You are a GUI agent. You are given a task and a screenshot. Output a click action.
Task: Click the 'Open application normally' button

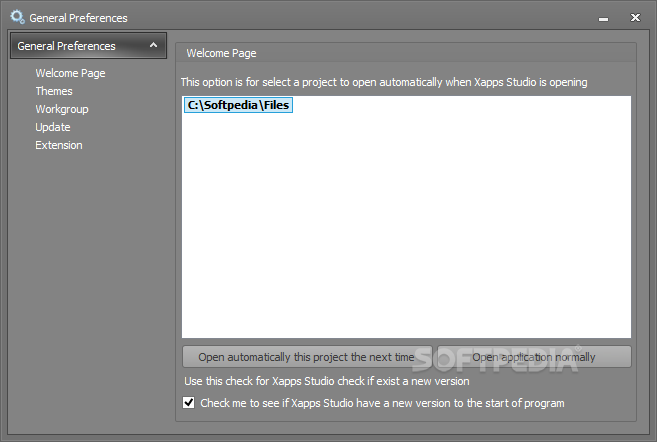pos(534,357)
